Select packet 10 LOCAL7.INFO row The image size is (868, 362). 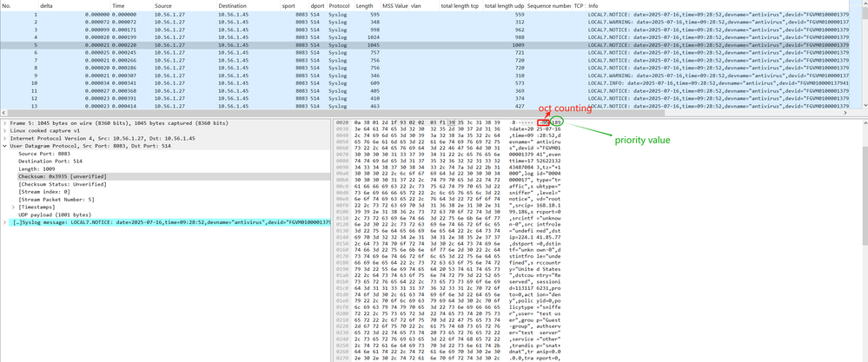tap(425, 82)
